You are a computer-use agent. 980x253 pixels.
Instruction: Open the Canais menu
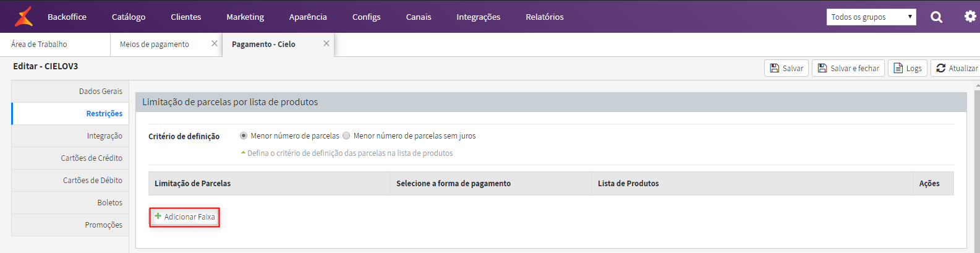click(x=419, y=17)
